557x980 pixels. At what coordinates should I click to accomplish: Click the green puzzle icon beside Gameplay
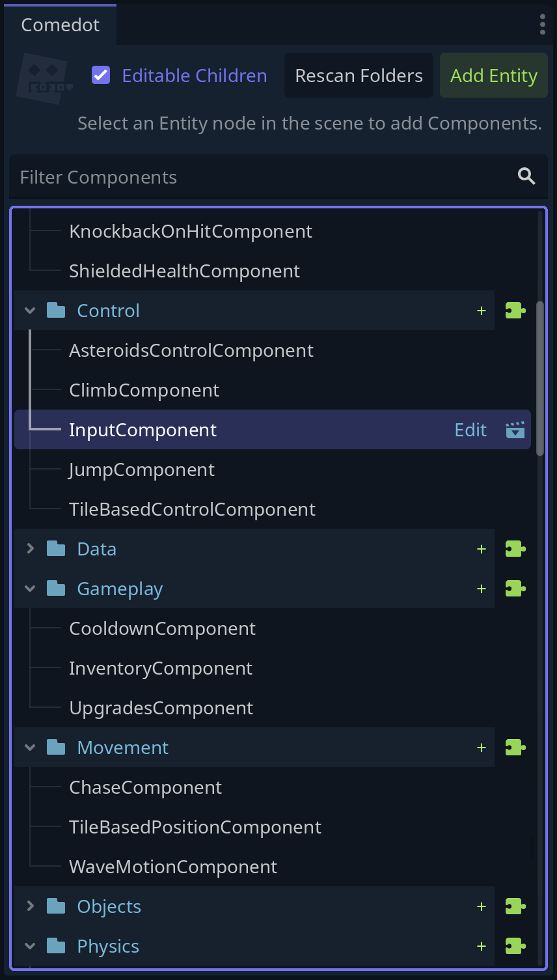pos(515,589)
